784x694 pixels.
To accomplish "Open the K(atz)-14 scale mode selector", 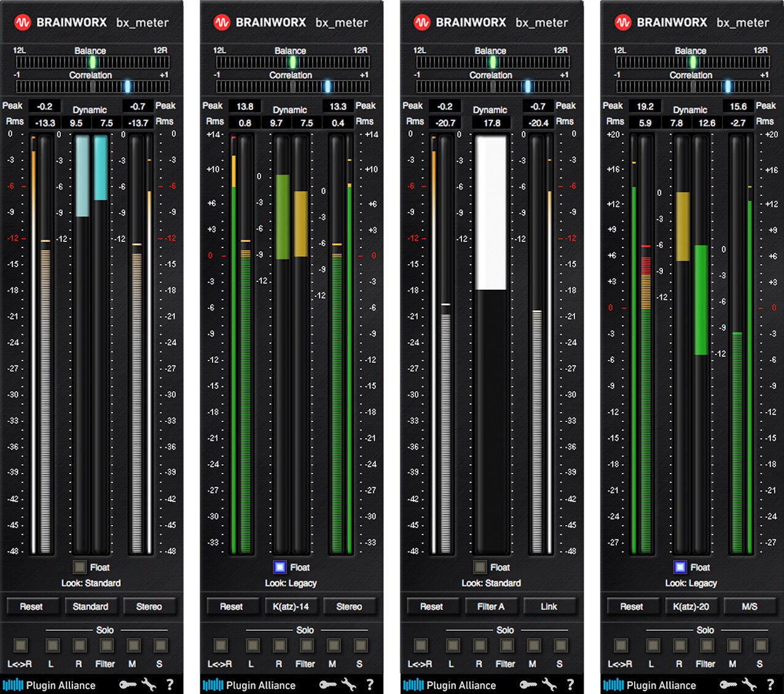I will click(291, 606).
